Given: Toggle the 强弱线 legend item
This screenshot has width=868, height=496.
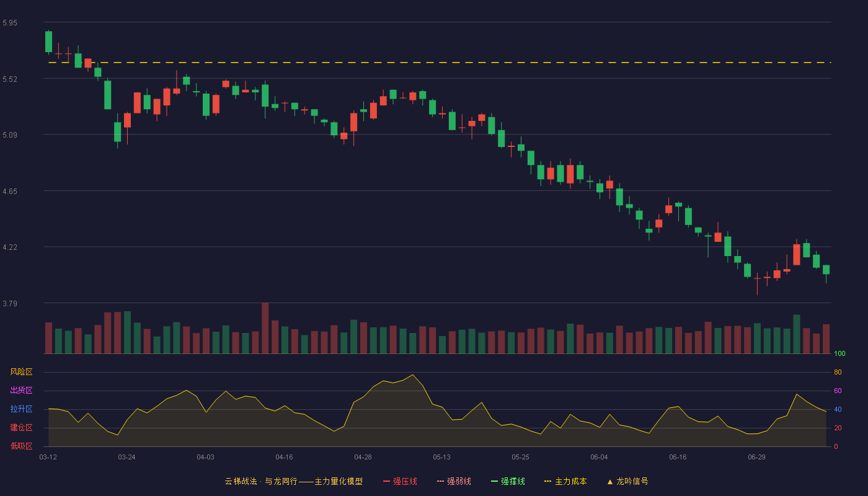Looking at the screenshot, I should (454, 481).
